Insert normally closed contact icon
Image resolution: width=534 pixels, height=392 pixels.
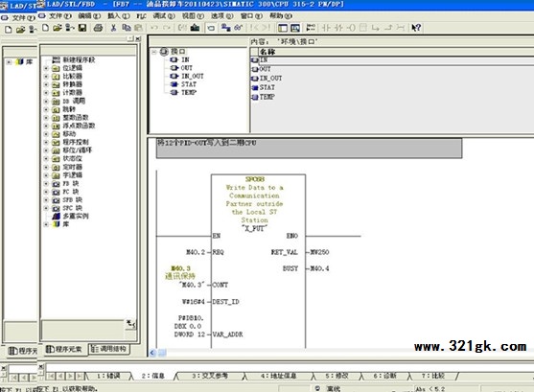pos(338,28)
